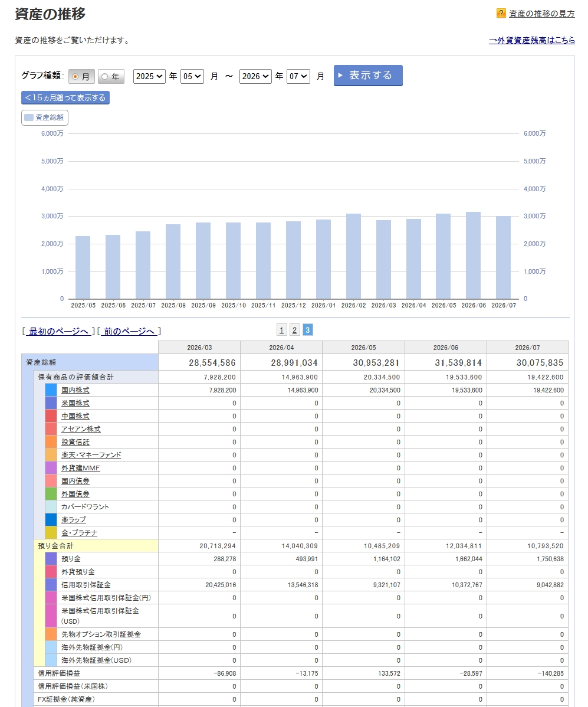Open the 外貨建MMF link

[81, 468]
